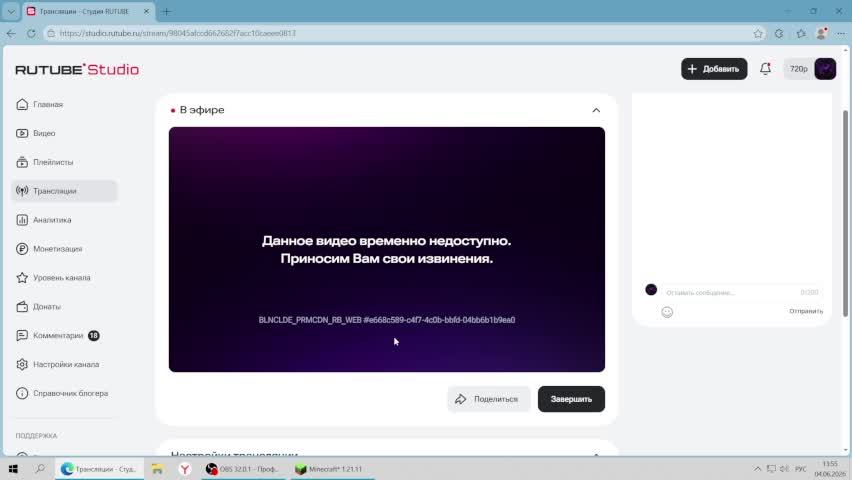Click the unavailable video player area
The height and width of the screenshot is (480, 852).
point(386,250)
